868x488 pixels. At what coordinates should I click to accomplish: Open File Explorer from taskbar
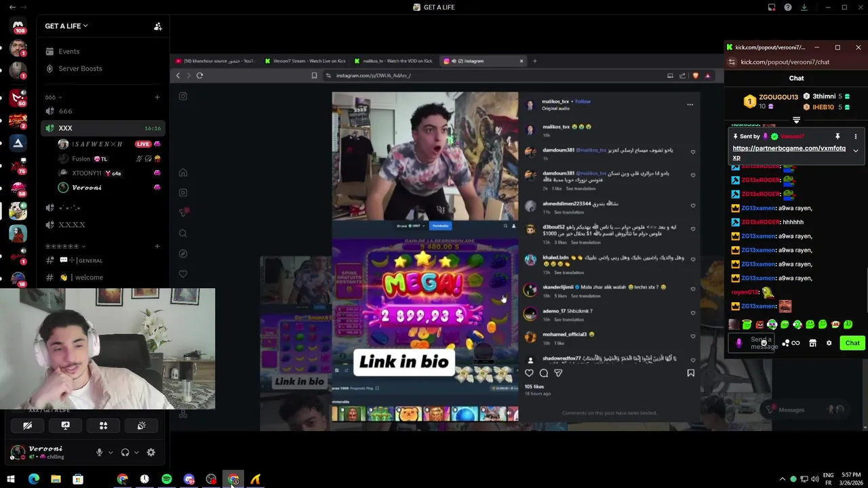pyautogui.click(x=56, y=479)
